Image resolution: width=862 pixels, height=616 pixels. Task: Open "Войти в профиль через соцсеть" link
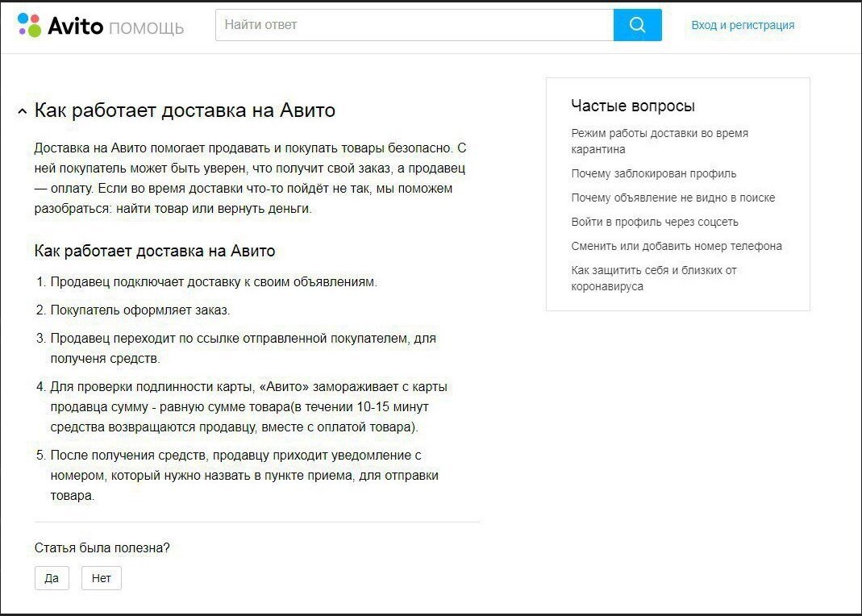[655, 222]
